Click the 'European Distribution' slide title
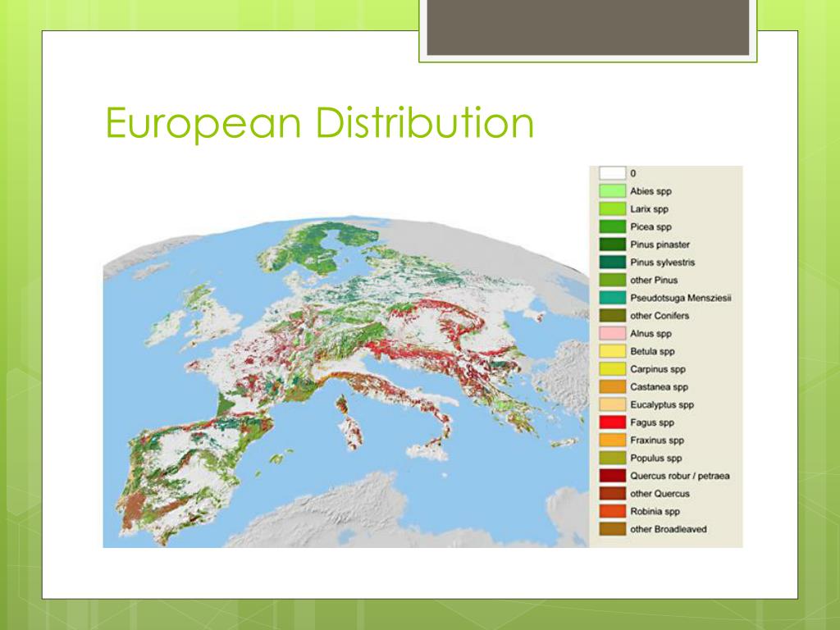 pos(320,123)
